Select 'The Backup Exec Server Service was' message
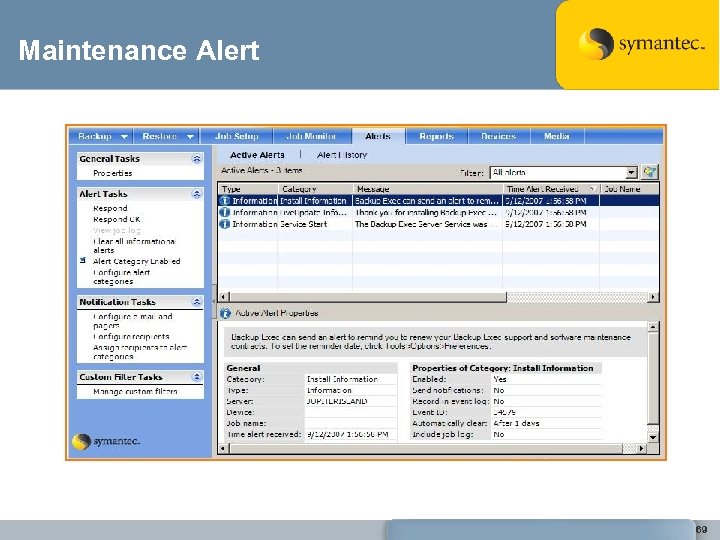 coord(428,224)
